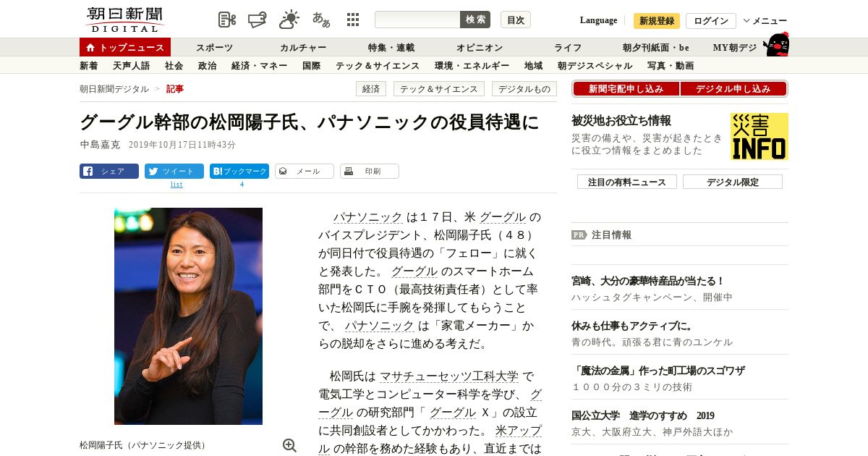Open the 災害INFO banner image
Image resolution: width=868 pixels, height=456 pixels.
tap(759, 136)
